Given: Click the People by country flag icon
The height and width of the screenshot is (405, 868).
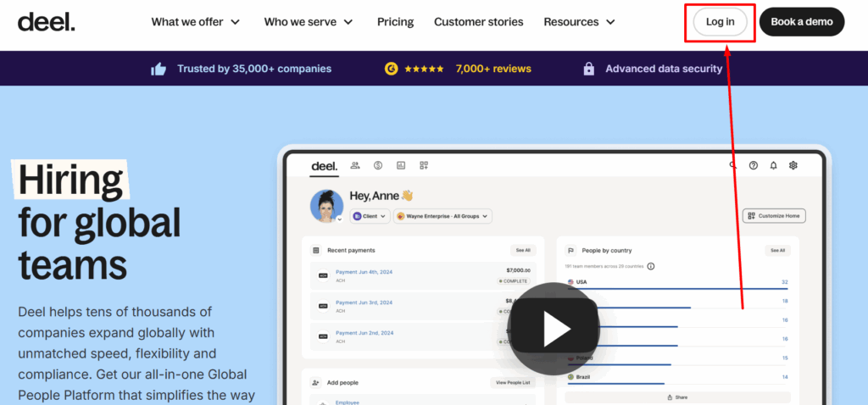Looking at the screenshot, I should [570, 251].
